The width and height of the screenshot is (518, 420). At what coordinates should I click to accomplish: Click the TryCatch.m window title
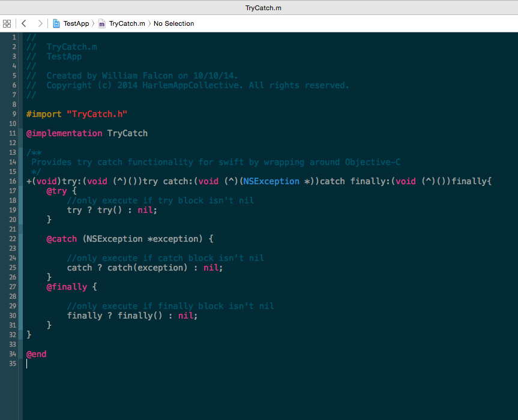tap(263, 8)
